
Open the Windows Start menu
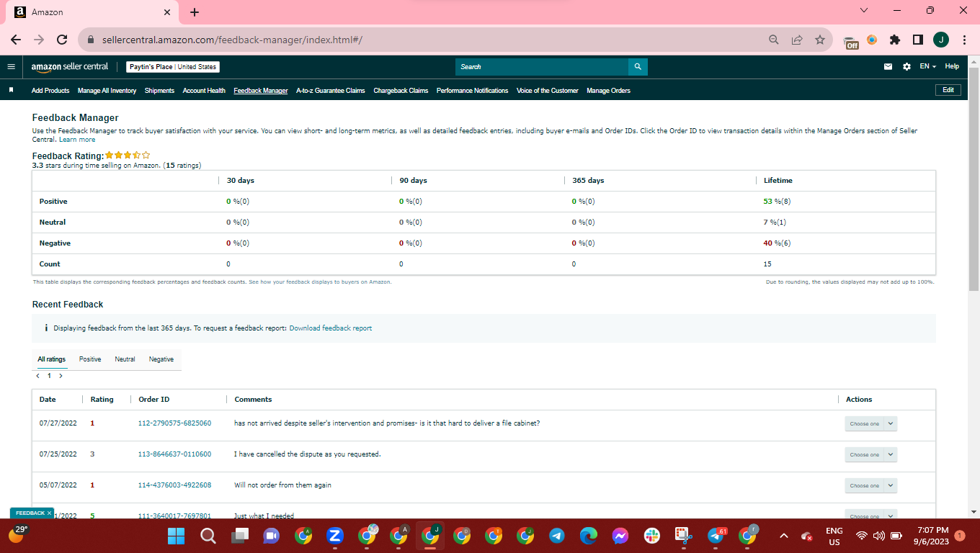coord(177,536)
